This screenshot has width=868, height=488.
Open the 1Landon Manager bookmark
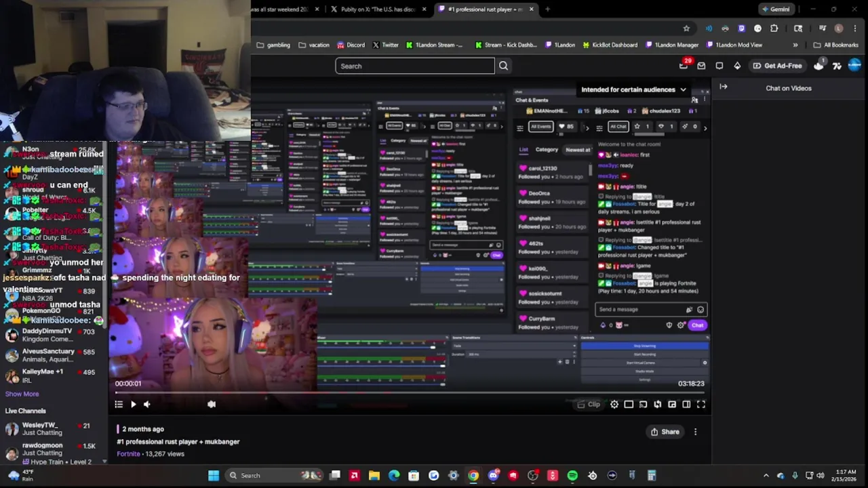(x=672, y=45)
